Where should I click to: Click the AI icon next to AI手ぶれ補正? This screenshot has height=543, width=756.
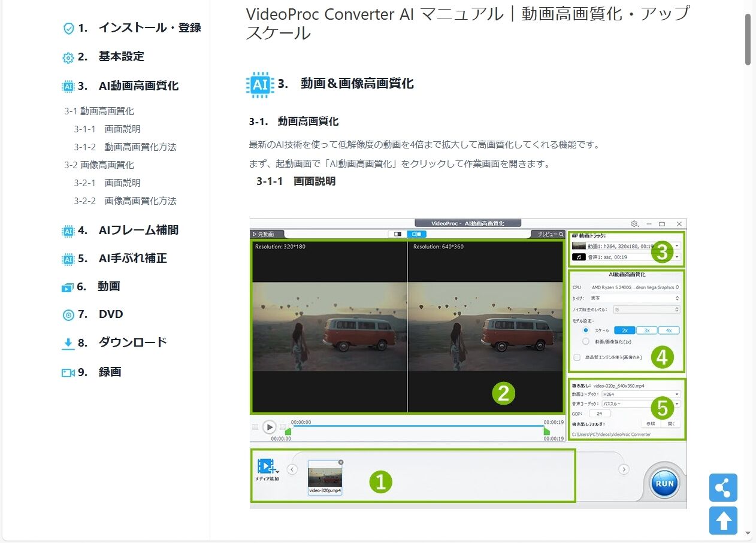pos(68,259)
